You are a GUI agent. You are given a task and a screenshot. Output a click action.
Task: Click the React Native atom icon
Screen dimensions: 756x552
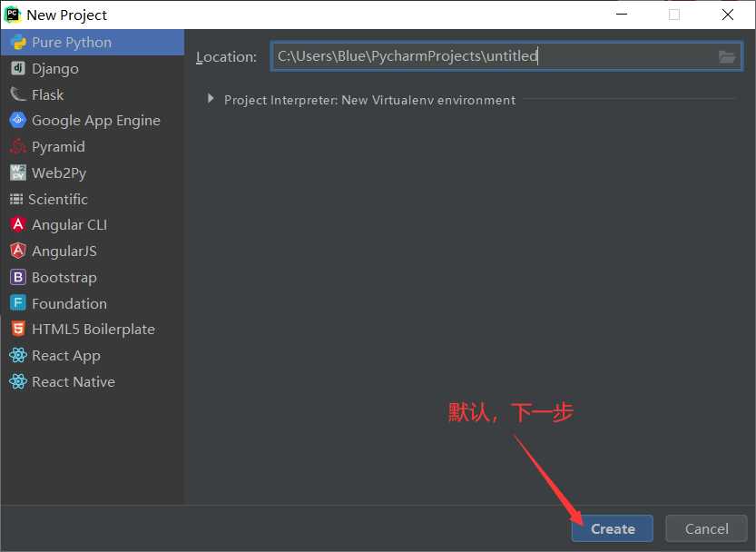[x=18, y=381]
